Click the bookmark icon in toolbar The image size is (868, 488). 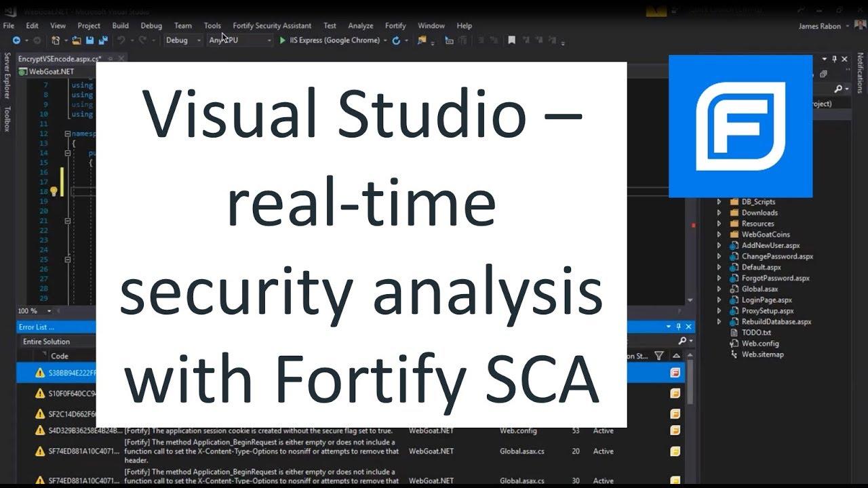click(x=511, y=41)
